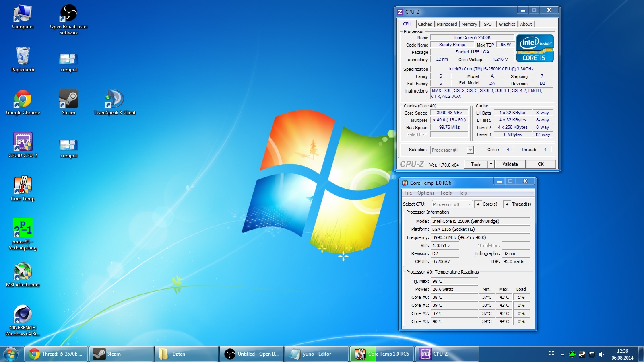Switch to the Steam taskbar button
The height and width of the screenshot is (362, 644).
point(121,354)
